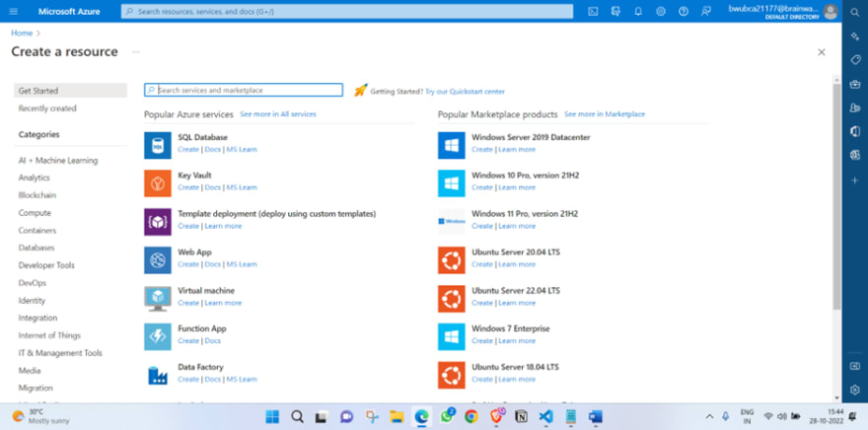
Task: Open the Directories and subscriptions filter icon
Action: click(615, 11)
